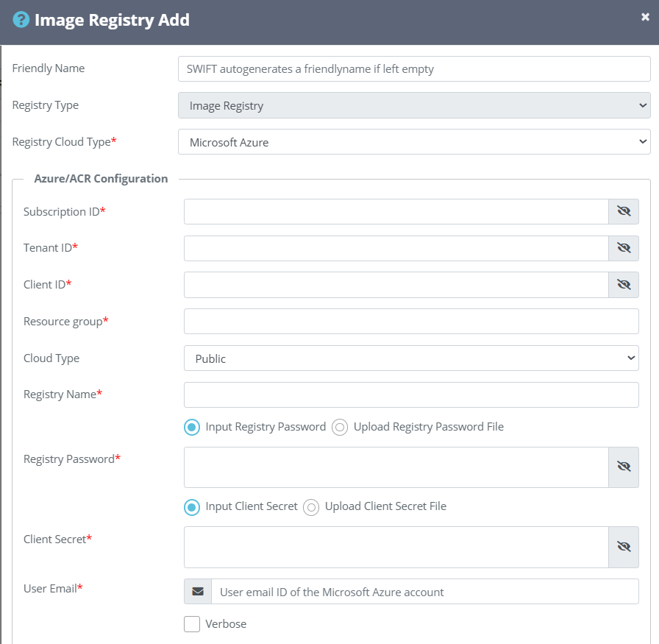This screenshot has height=644, width=659.
Task: Select Upload Registry Password File option
Action: pyautogui.click(x=340, y=428)
